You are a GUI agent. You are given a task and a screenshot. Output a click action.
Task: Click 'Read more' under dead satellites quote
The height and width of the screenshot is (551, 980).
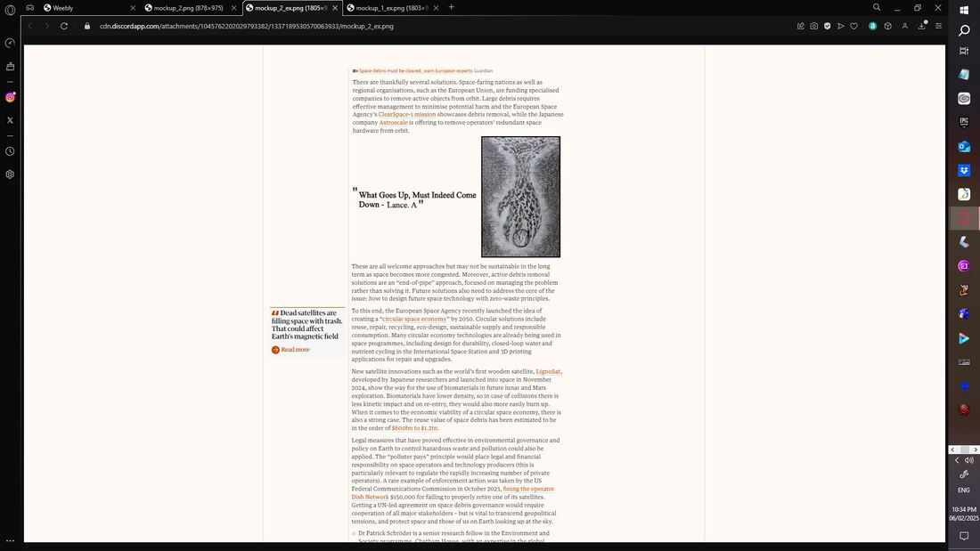point(290,350)
